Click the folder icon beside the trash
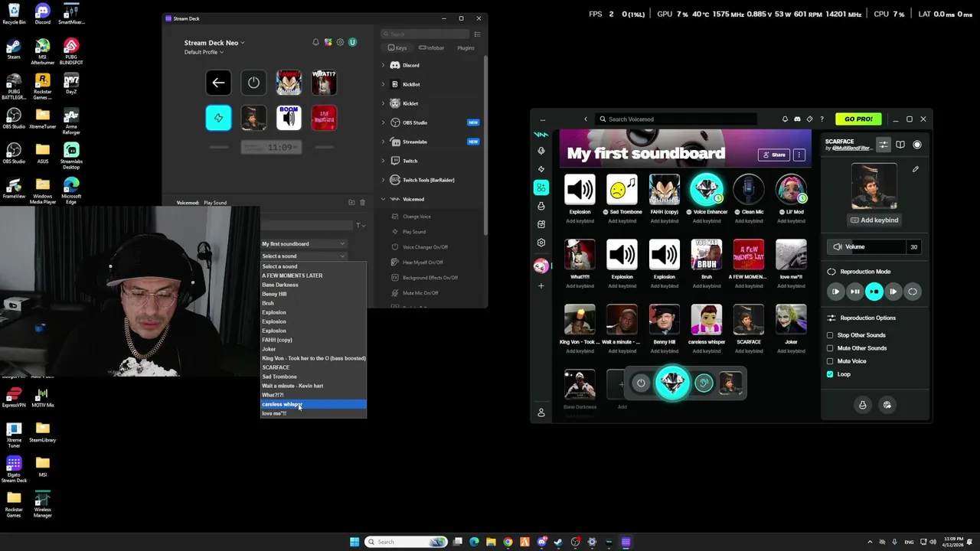 (351, 202)
